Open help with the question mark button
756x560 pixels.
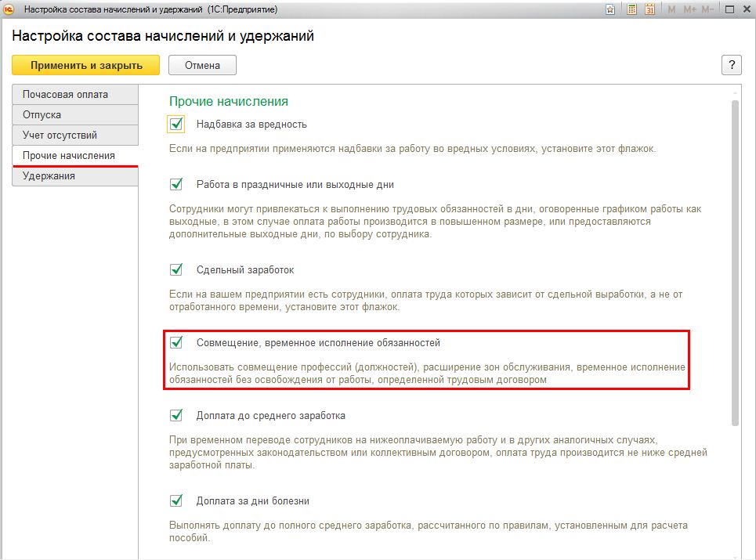731,65
